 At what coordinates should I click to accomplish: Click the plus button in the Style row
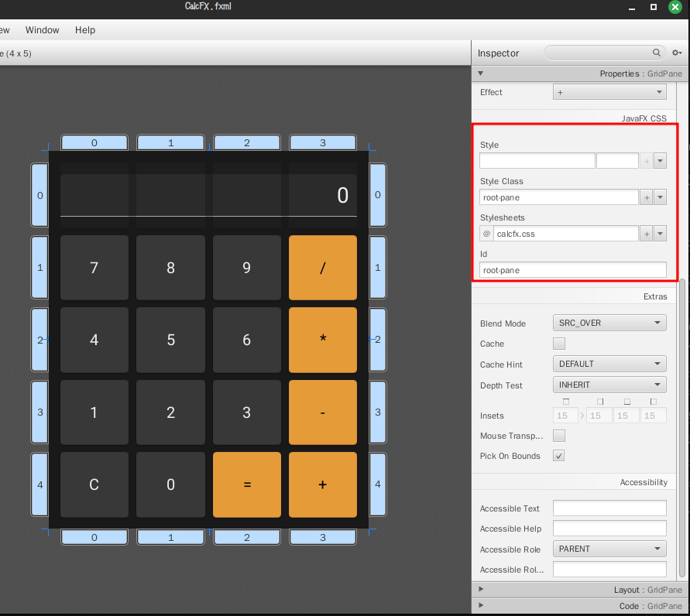[647, 161]
